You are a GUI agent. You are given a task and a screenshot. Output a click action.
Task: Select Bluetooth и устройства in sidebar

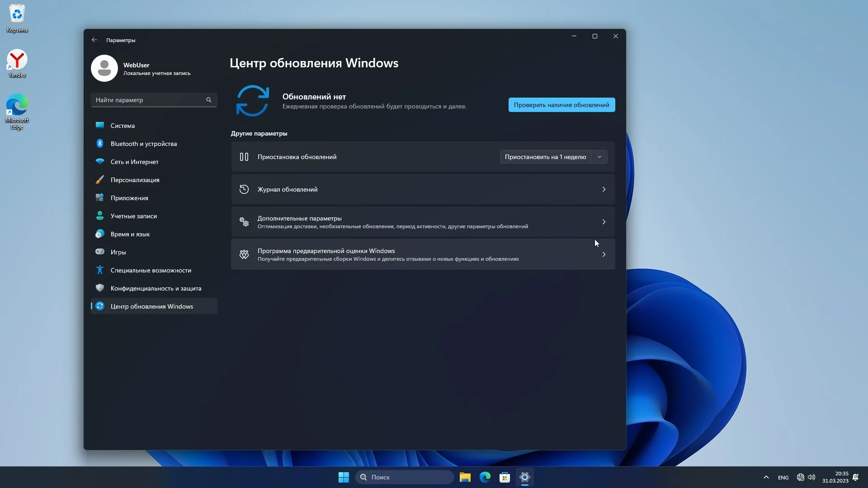(144, 144)
